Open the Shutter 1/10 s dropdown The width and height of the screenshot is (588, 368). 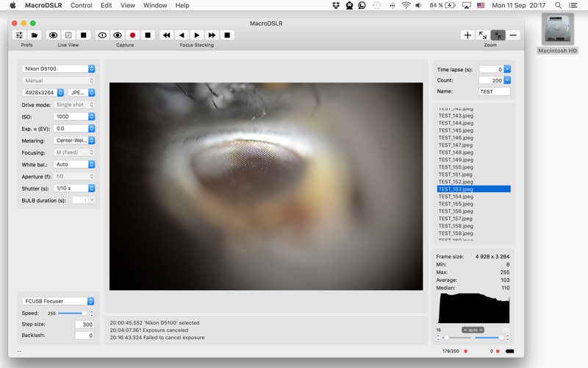tap(74, 188)
